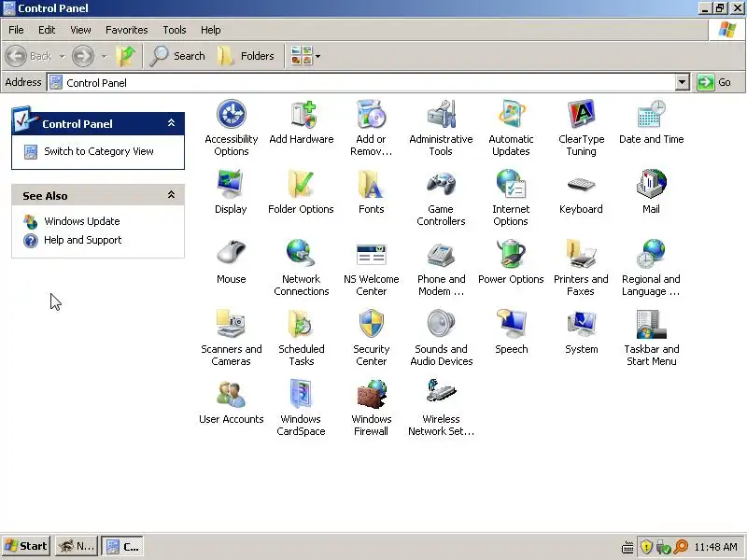Open Add or Remove Programs icon
The image size is (747, 560).
point(371,115)
